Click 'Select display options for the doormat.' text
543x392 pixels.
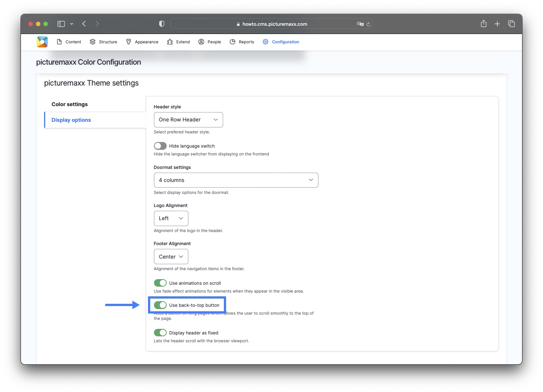pos(191,192)
